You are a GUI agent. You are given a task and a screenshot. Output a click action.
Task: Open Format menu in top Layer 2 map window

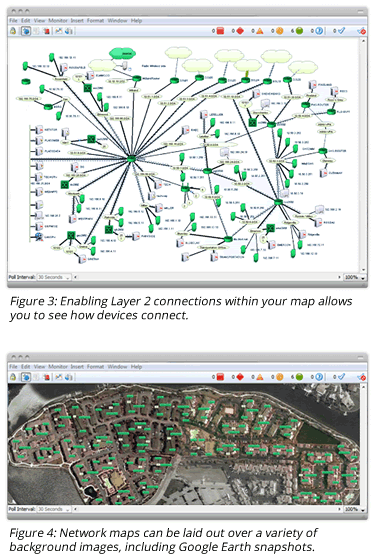pyautogui.click(x=95, y=21)
